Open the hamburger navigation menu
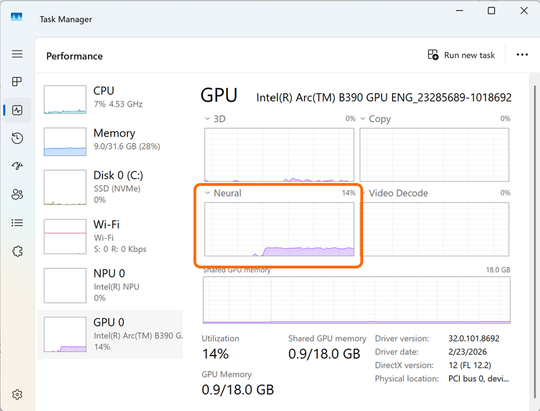Viewport: 540px width, 411px height. click(17, 54)
